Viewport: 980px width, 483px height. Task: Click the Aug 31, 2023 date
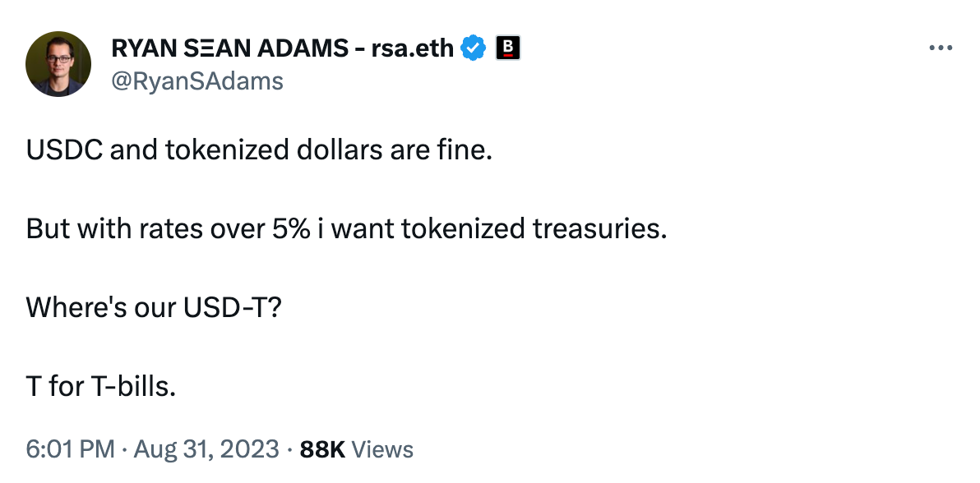(x=206, y=449)
